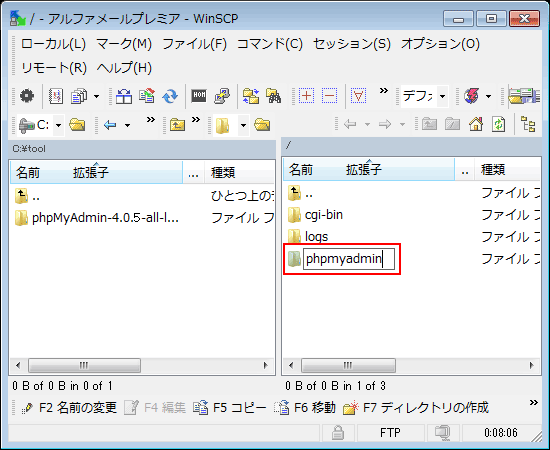The image size is (550, 450).
Task: Open the マーク(M) menu
Action: [x=124, y=44]
